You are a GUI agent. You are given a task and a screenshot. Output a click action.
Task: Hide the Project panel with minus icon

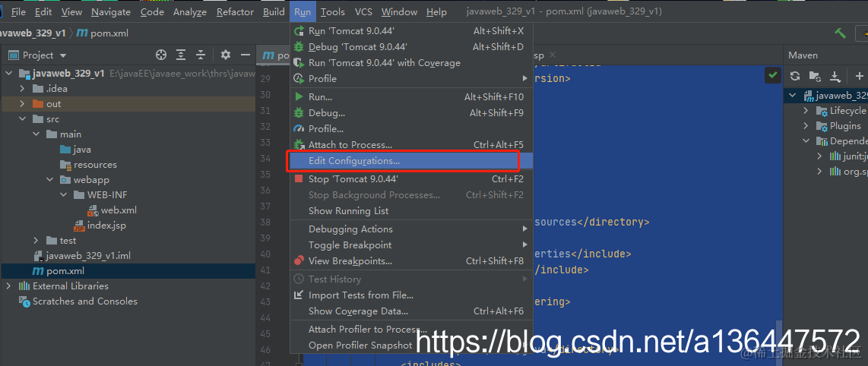[x=246, y=55]
